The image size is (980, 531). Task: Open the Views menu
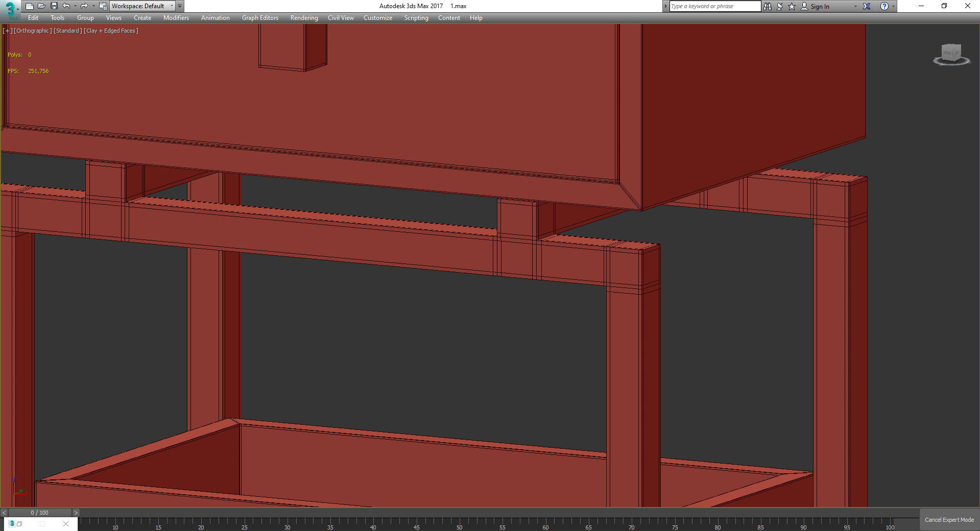[113, 18]
